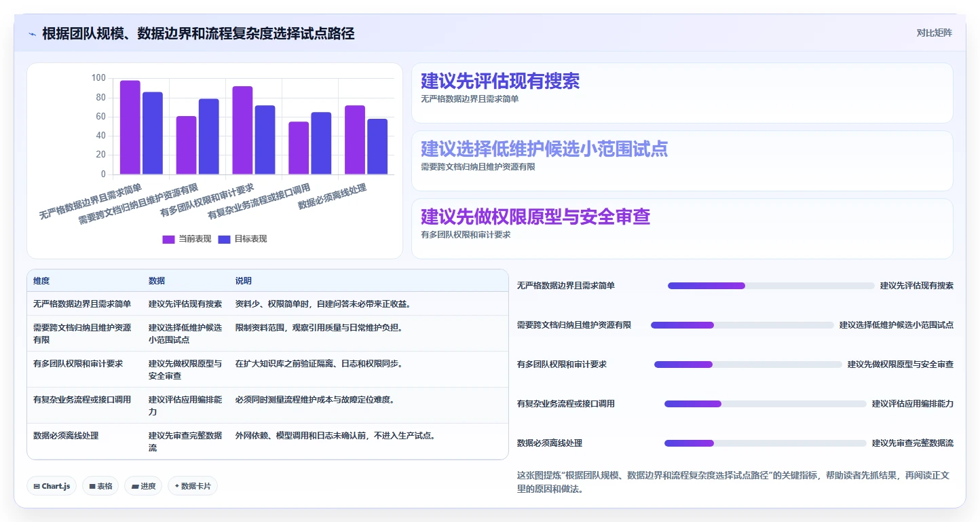This screenshot has width=980, height=522.
Task: Select the 目标表现 bar for 有多团队权限和审计要求
Action: (265, 140)
